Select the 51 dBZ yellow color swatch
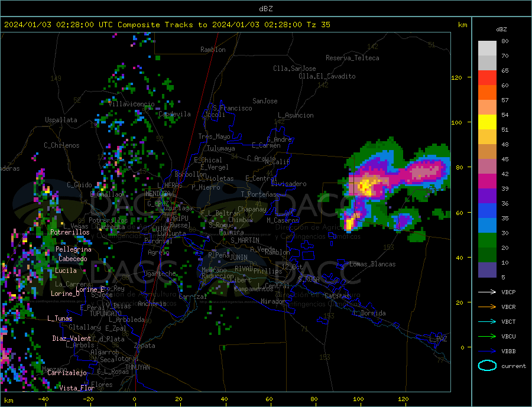Screen dimensions: 532x407 [x=487, y=122]
